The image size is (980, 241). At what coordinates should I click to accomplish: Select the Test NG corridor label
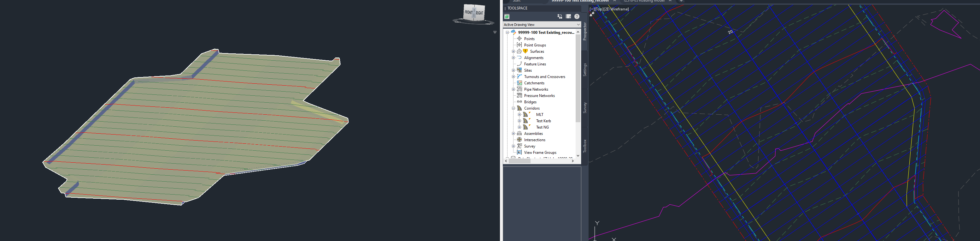(x=543, y=127)
